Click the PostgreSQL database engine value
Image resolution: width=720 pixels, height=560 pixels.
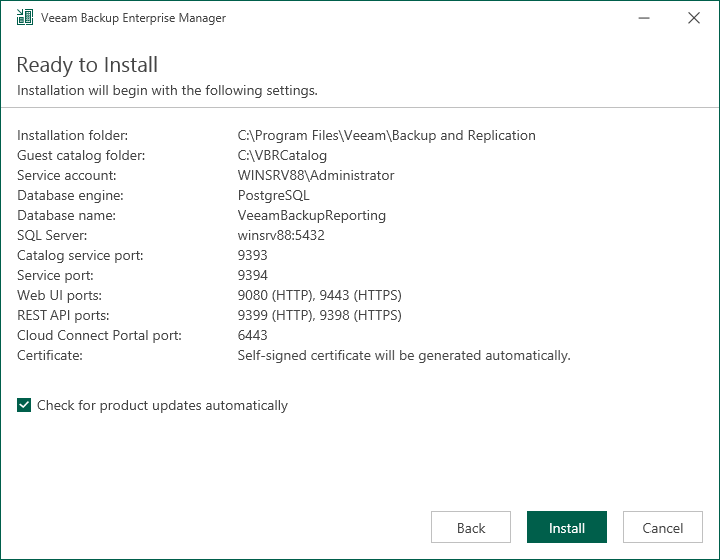273,195
